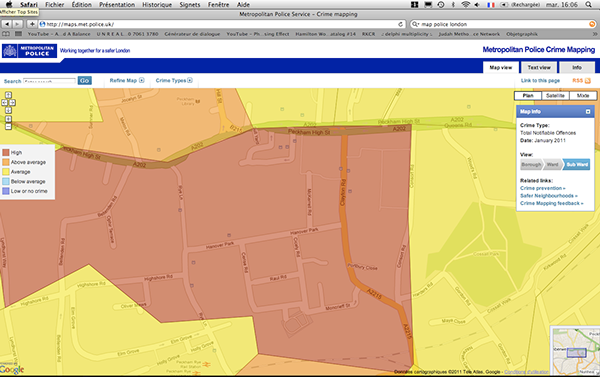This screenshot has width=600, height=377.
Task: Collapse the Map Info panel
Action: (588, 111)
